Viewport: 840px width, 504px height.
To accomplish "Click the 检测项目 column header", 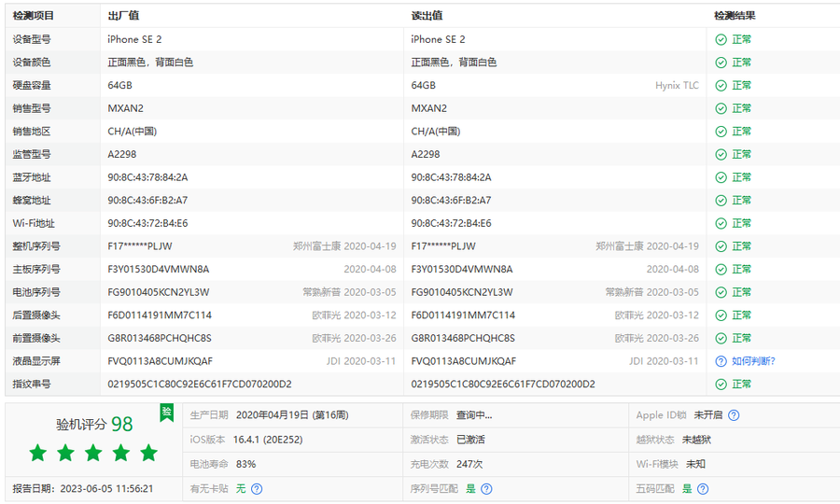I will point(34,16).
